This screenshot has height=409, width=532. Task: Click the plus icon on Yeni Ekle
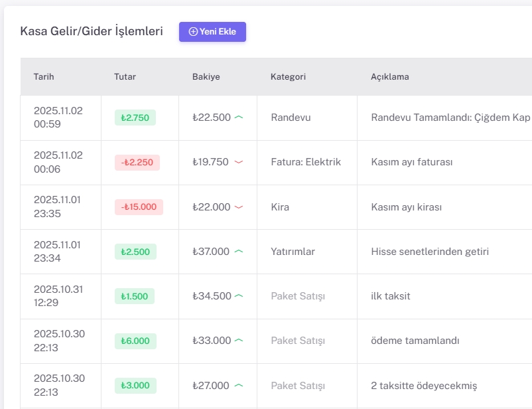coord(193,31)
